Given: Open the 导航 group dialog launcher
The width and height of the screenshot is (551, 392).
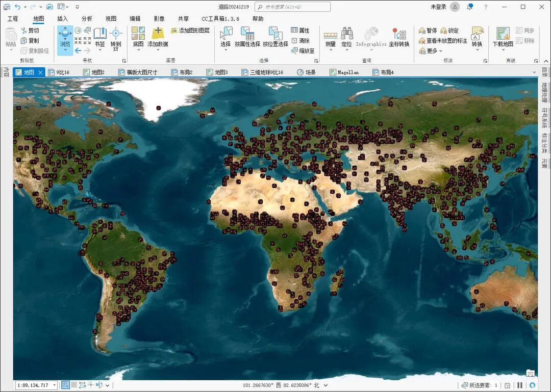Looking at the screenshot, I should pyautogui.click(x=123, y=61).
